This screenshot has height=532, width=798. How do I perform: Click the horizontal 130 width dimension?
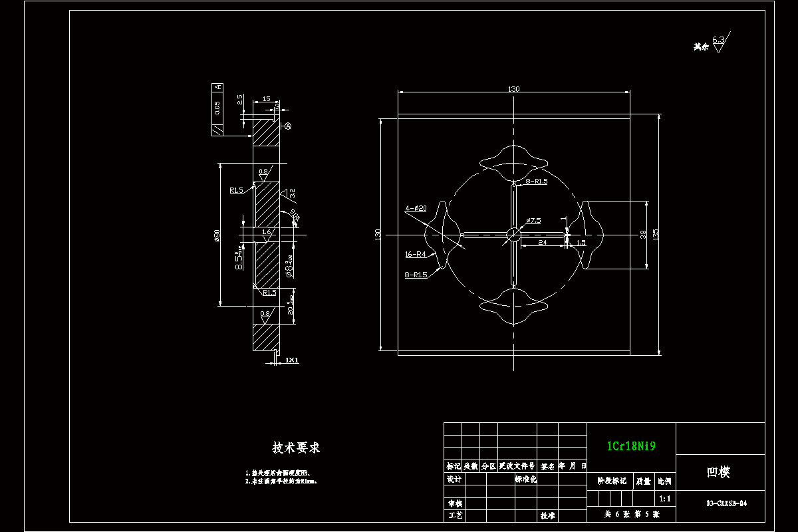tap(514, 89)
